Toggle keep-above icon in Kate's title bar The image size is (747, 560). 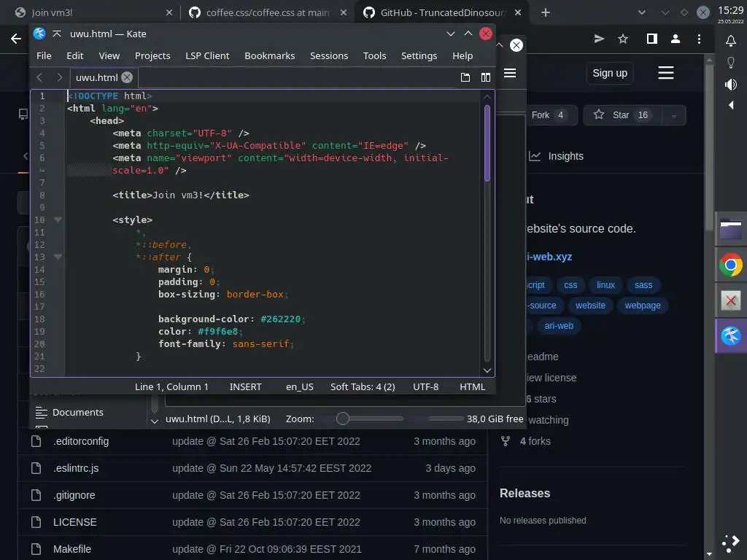[57, 34]
